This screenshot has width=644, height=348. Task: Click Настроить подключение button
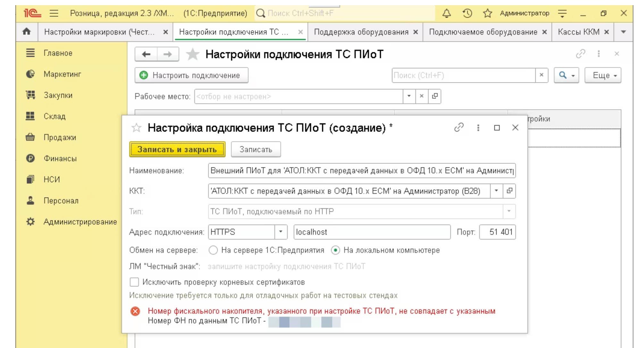click(x=191, y=75)
